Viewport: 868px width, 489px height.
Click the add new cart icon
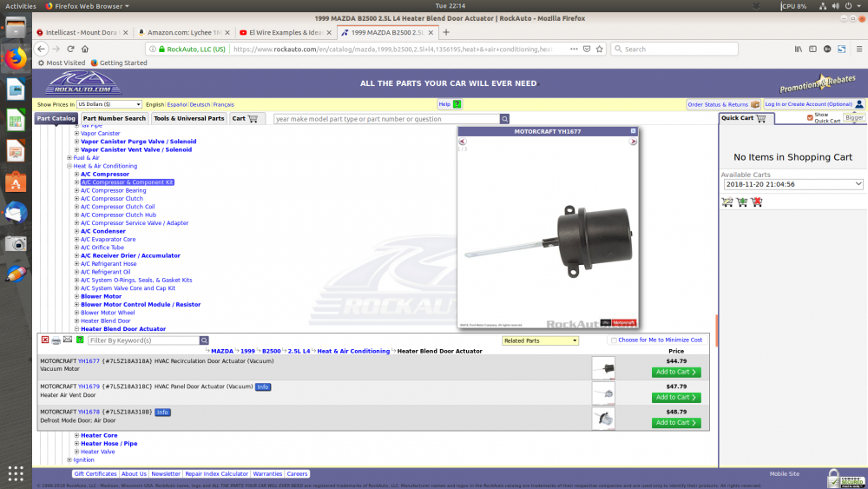(x=742, y=202)
